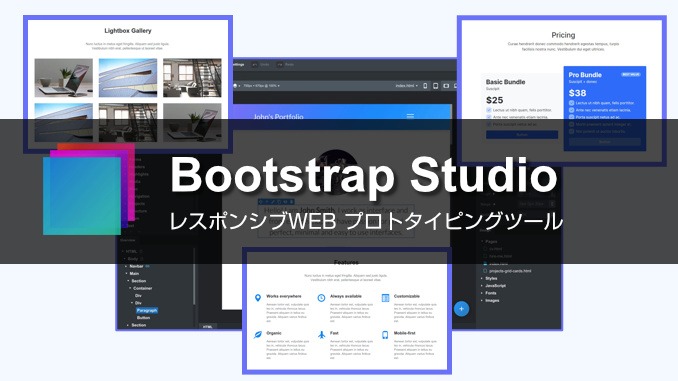678x381 pixels.
Task: Click the Undo toolbar button
Action: (x=261, y=64)
